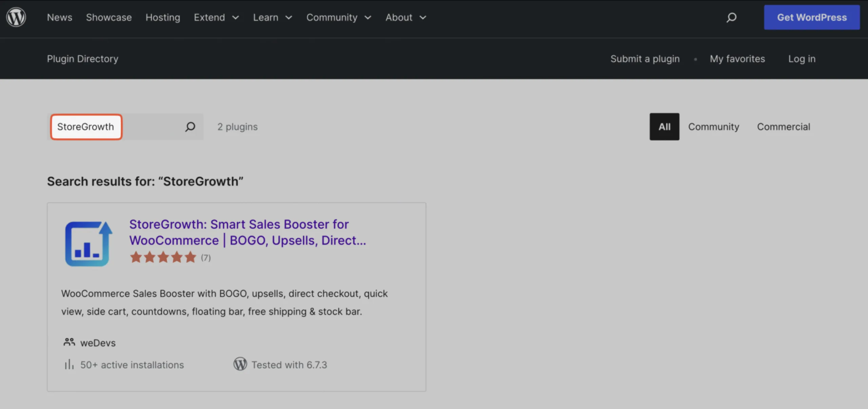Click the 'Tested with 6.7.3' text
The height and width of the screenshot is (409, 868).
[289, 365]
